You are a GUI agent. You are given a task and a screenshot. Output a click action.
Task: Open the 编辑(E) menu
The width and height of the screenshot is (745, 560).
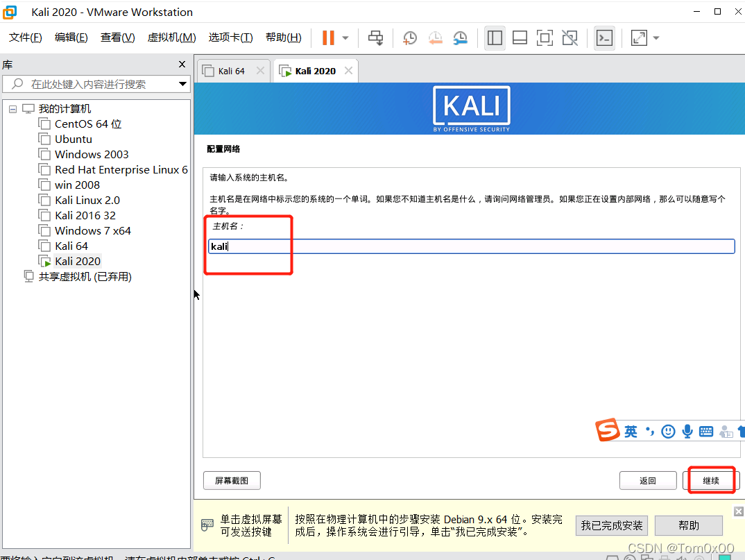71,37
